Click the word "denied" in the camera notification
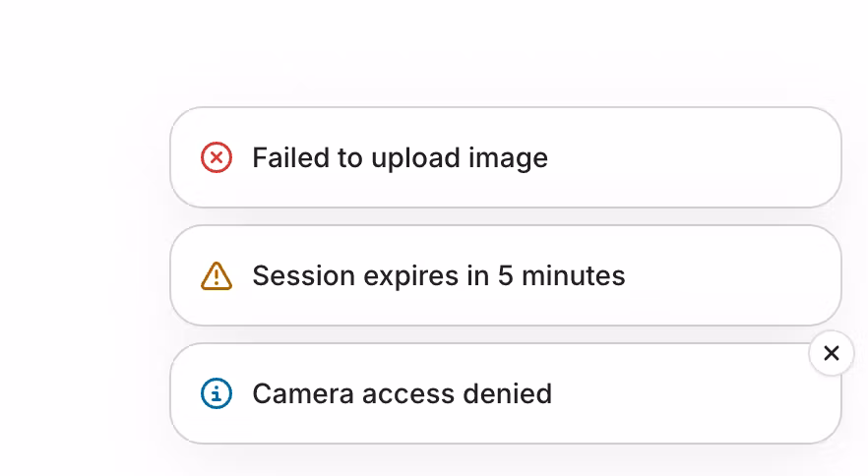 coord(508,393)
